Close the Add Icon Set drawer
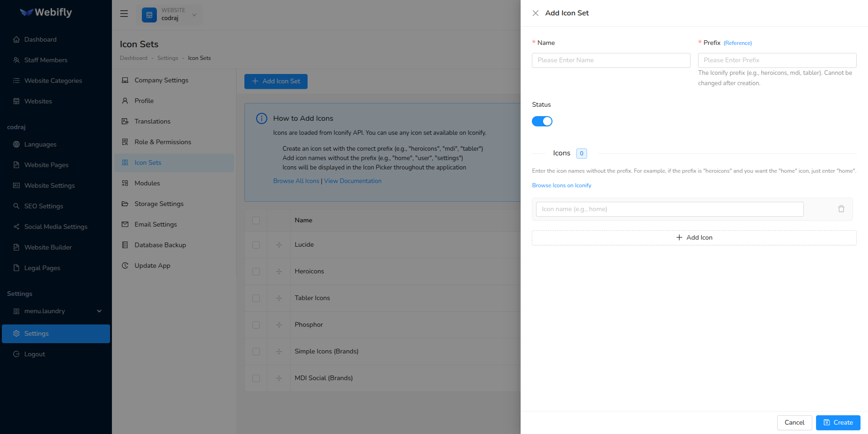The height and width of the screenshot is (434, 868). [536, 13]
